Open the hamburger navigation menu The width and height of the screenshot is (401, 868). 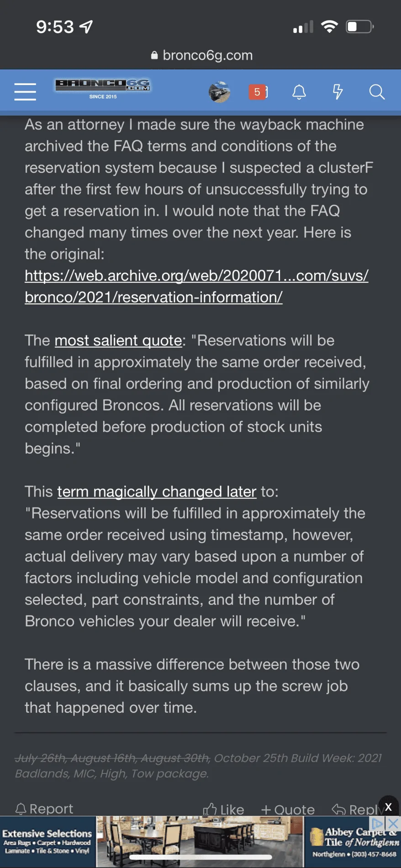click(x=25, y=92)
